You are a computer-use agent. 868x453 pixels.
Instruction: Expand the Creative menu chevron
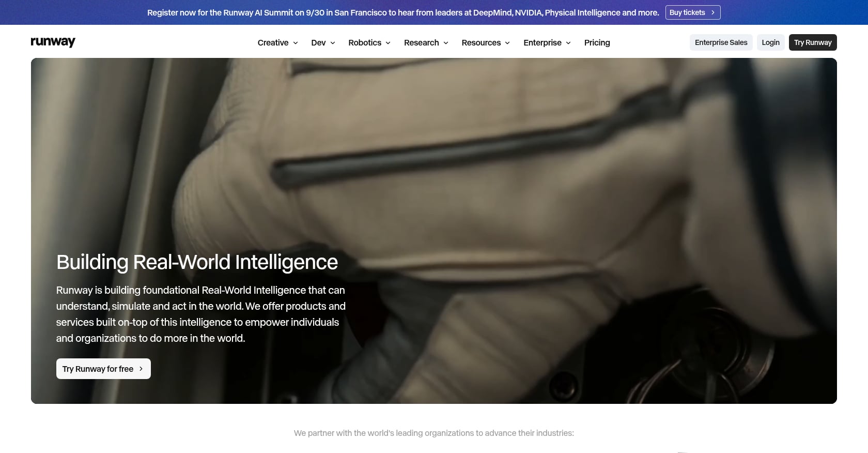(x=296, y=43)
